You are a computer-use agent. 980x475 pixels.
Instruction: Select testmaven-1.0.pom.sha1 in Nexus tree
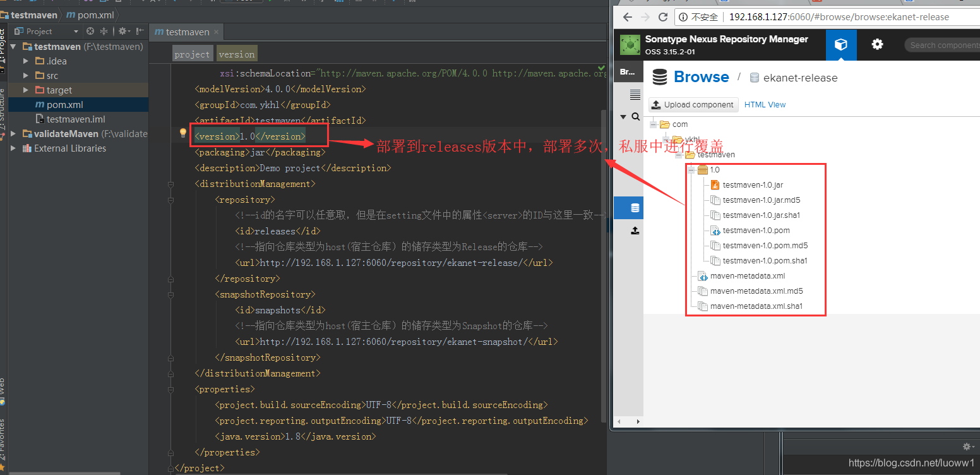(x=765, y=261)
